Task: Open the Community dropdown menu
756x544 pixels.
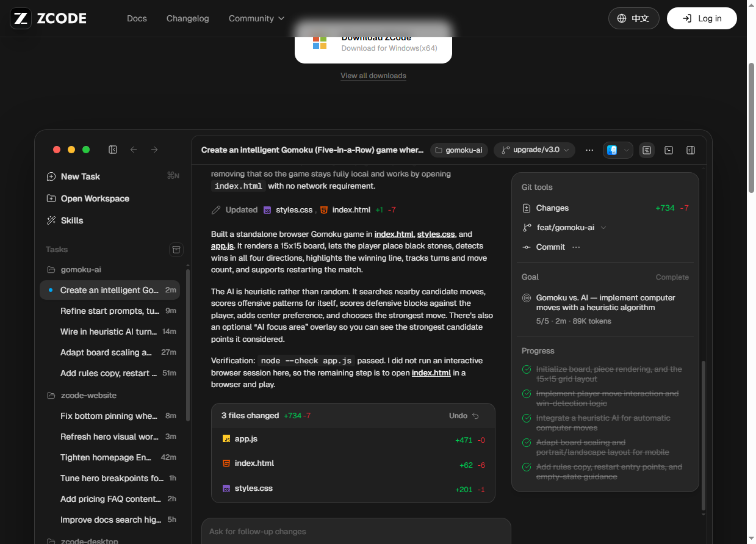Action: [x=256, y=18]
